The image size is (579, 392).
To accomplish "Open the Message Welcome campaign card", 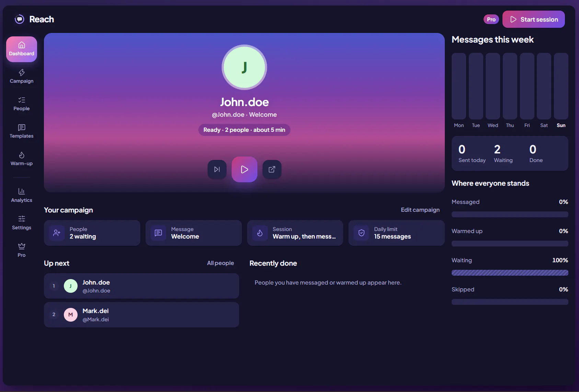I will pos(194,233).
